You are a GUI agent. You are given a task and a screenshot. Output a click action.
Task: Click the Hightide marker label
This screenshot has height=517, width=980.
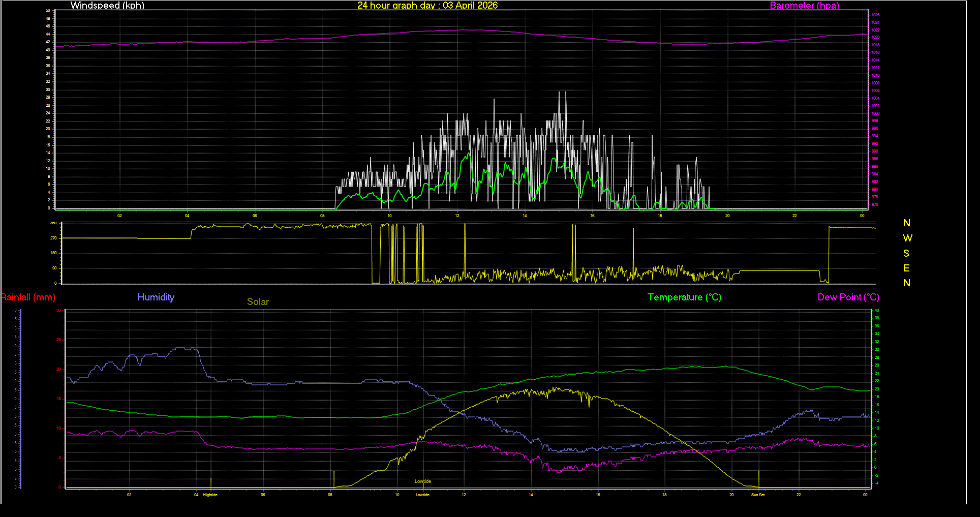[x=209, y=494]
